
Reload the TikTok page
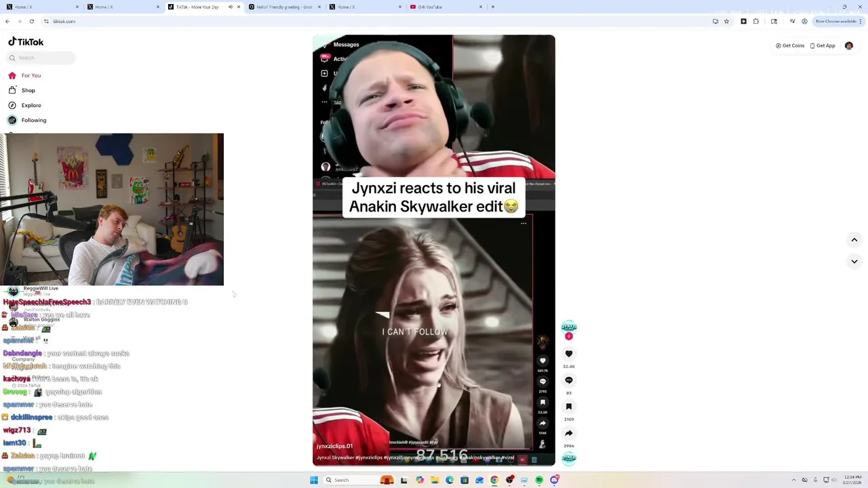[31, 21]
